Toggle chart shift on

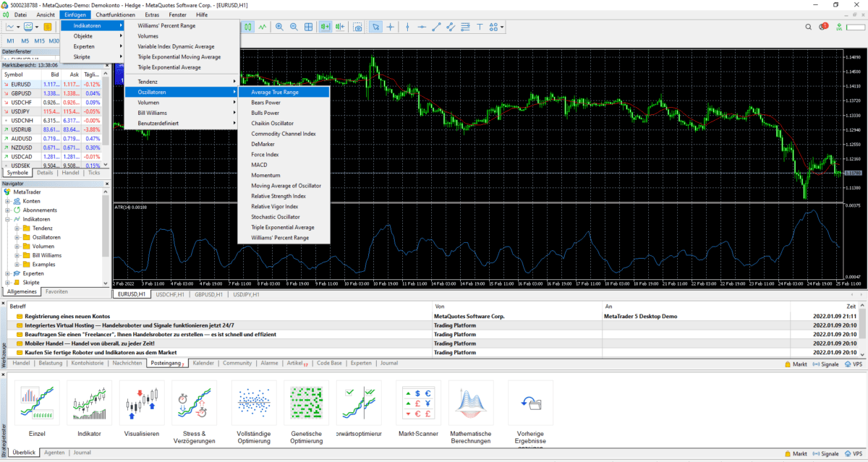click(340, 27)
